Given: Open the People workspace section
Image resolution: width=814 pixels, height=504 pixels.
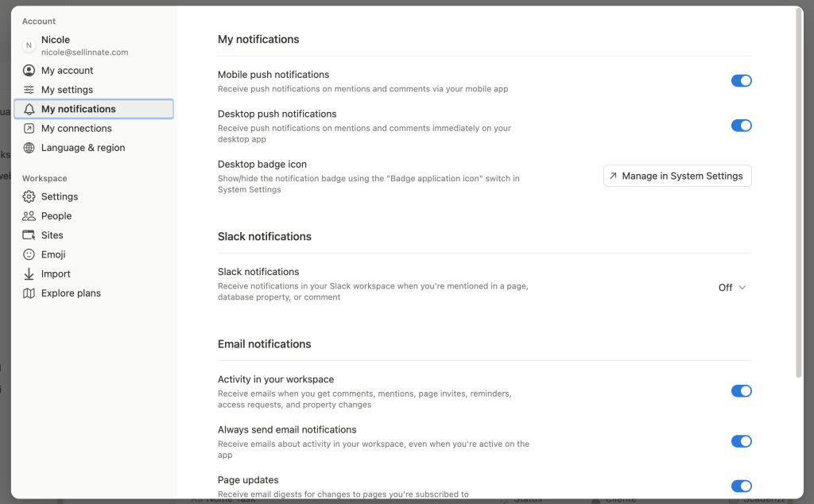Looking at the screenshot, I should click(56, 216).
